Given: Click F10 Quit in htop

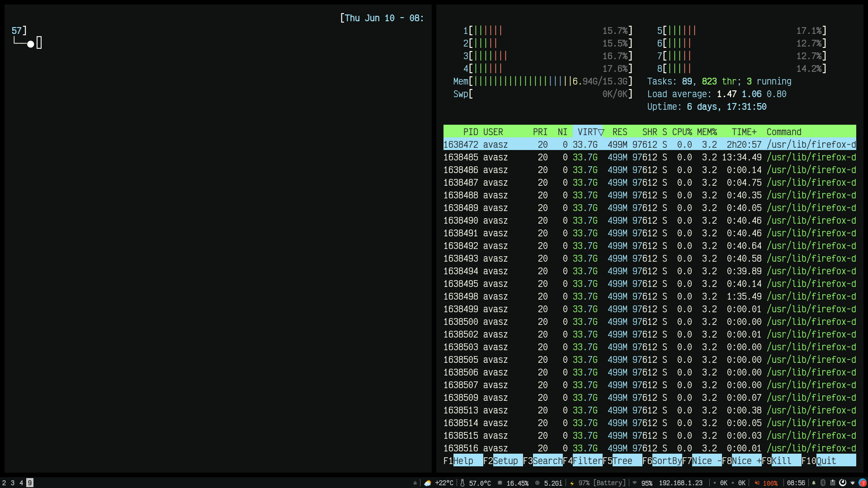Looking at the screenshot, I should (x=829, y=460).
